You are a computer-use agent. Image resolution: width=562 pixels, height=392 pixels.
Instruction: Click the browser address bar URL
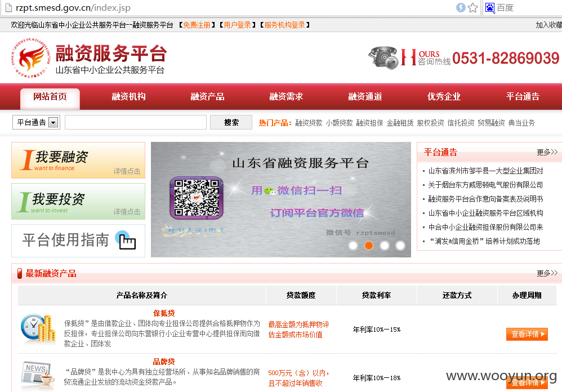tap(73, 7)
